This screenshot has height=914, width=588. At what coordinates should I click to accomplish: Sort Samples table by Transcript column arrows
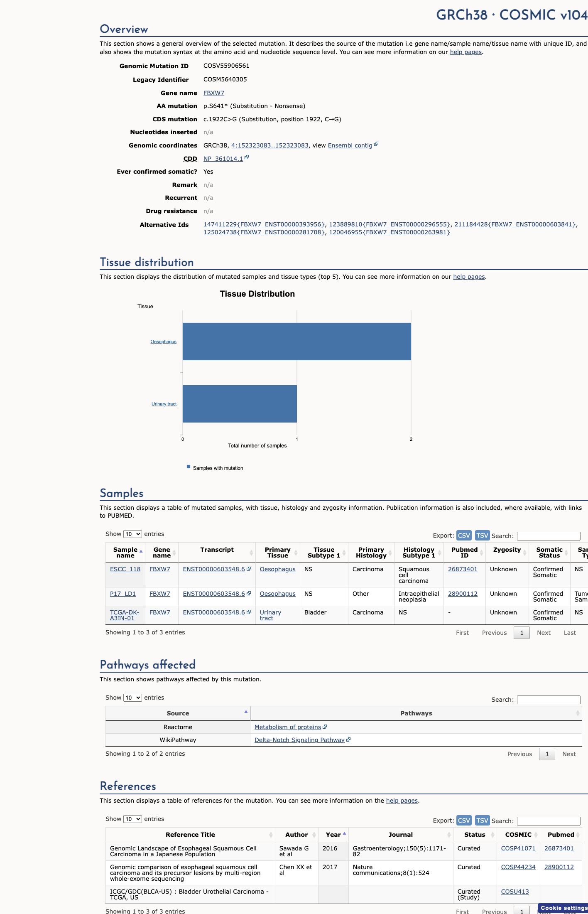251,553
